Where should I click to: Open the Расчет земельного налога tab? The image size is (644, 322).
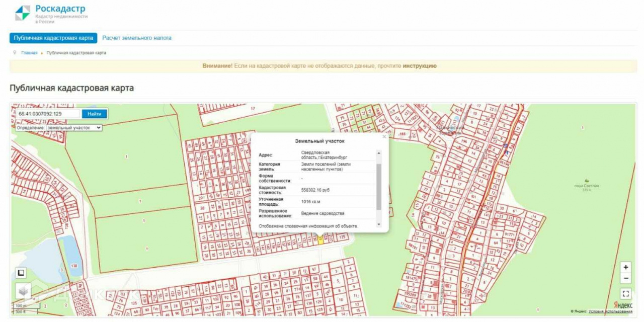[137, 38]
